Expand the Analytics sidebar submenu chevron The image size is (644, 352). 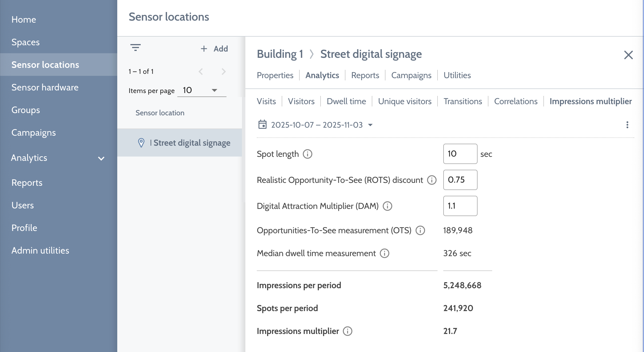point(101,158)
